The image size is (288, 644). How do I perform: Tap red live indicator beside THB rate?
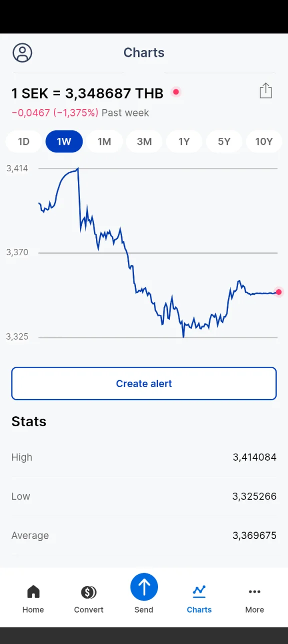pyautogui.click(x=176, y=92)
